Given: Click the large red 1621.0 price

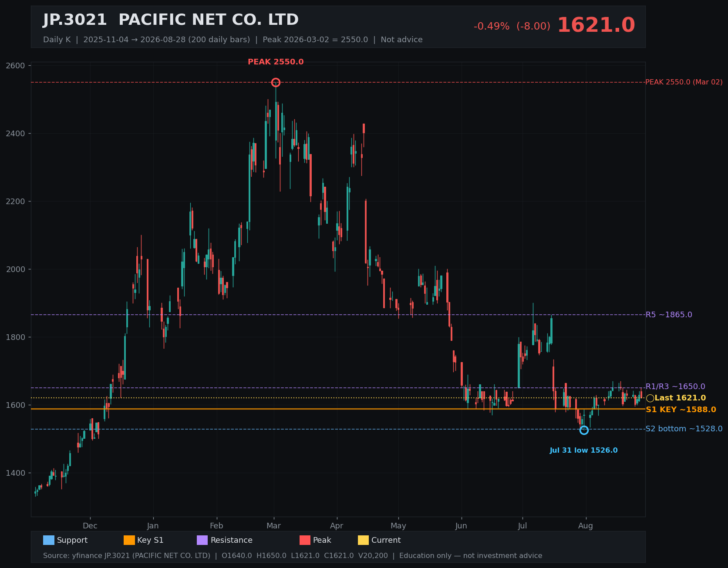Looking at the screenshot, I should tap(596, 25).
